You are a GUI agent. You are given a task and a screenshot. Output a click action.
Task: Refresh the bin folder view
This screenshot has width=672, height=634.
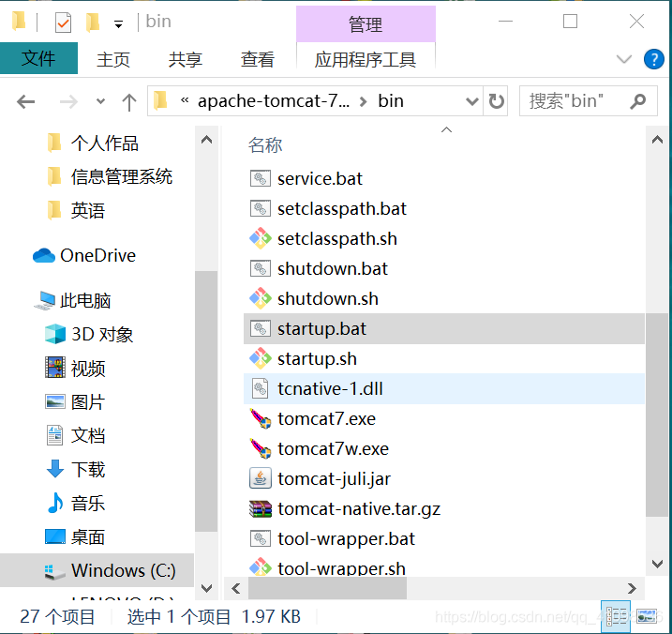[x=496, y=101]
